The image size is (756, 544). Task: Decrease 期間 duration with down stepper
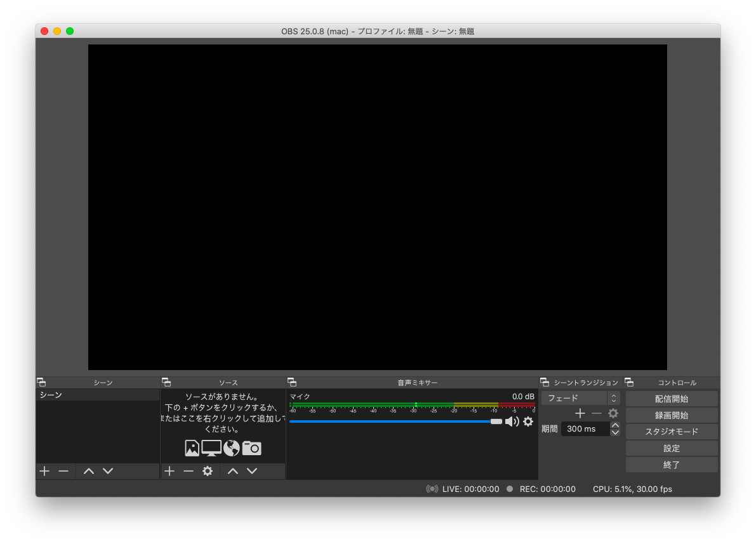pyautogui.click(x=614, y=432)
